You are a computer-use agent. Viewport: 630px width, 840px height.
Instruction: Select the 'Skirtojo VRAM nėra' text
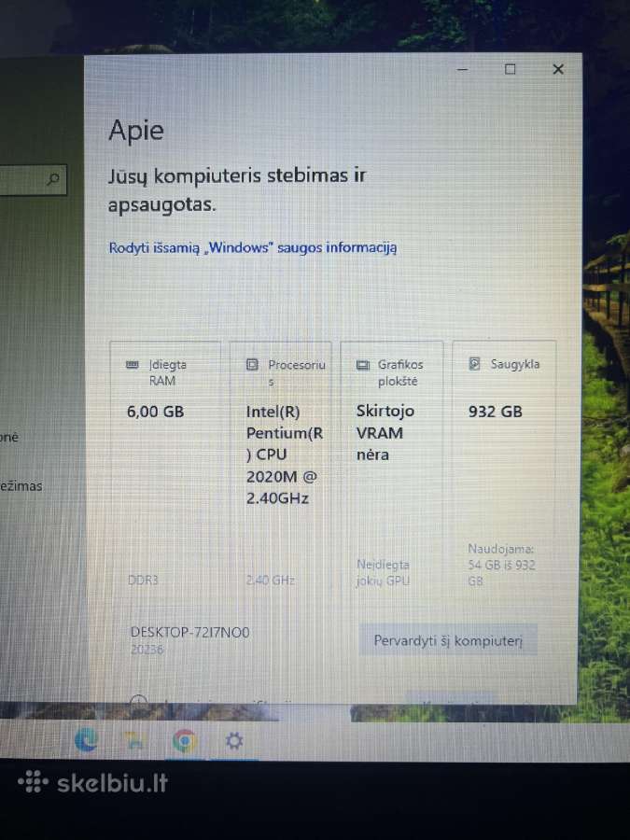[x=385, y=433]
